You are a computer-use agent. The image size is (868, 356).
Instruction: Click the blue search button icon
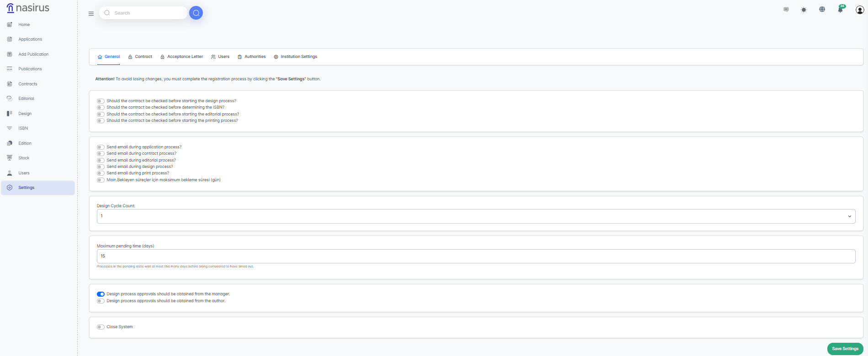(x=196, y=13)
